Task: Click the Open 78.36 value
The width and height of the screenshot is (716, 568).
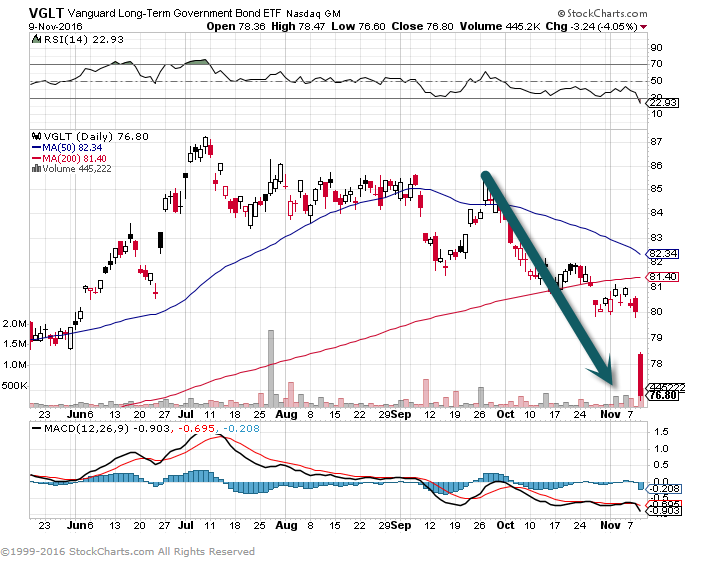Action: 236,26
